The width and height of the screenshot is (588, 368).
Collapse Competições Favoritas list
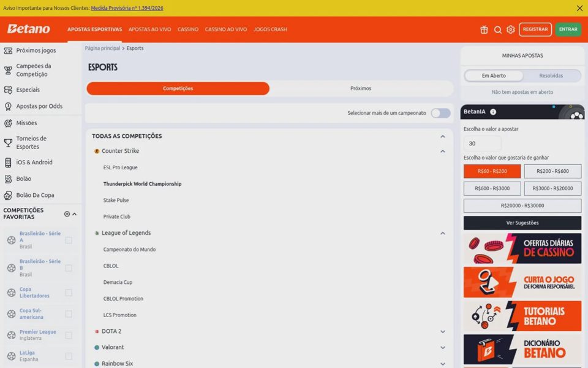[x=75, y=214]
